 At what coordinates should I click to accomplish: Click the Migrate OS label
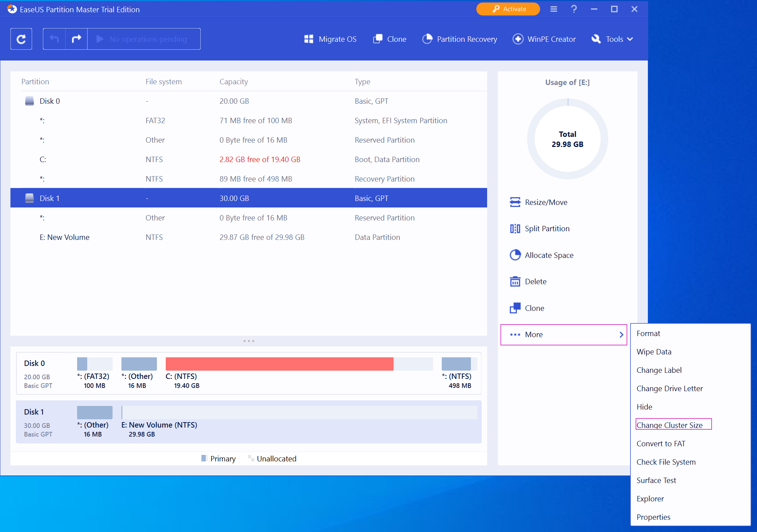[338, 39]
